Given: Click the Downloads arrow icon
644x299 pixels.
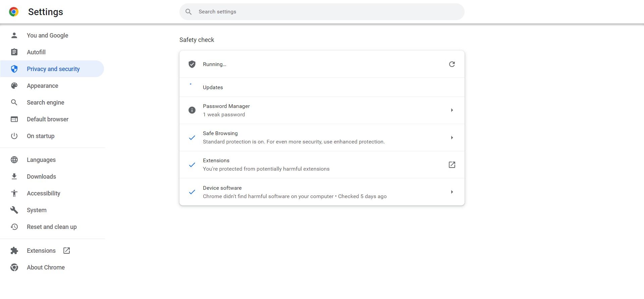Looking at the screenshot, I should pos(14,177).
